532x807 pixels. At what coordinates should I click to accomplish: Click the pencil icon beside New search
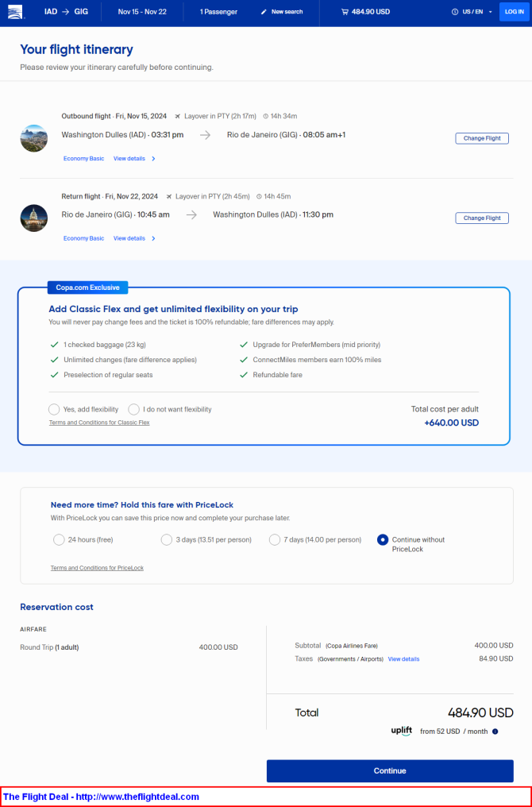[x=264, y=12]
